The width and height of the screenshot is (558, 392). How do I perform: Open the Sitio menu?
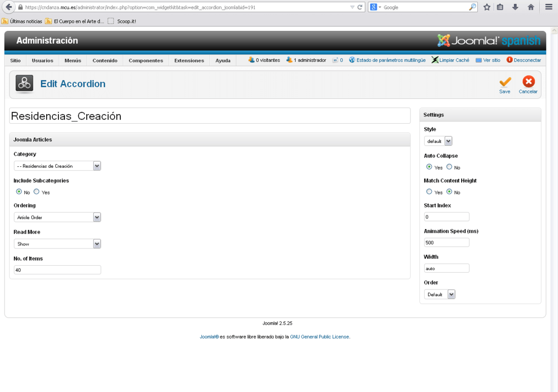(x=15, y=60)
